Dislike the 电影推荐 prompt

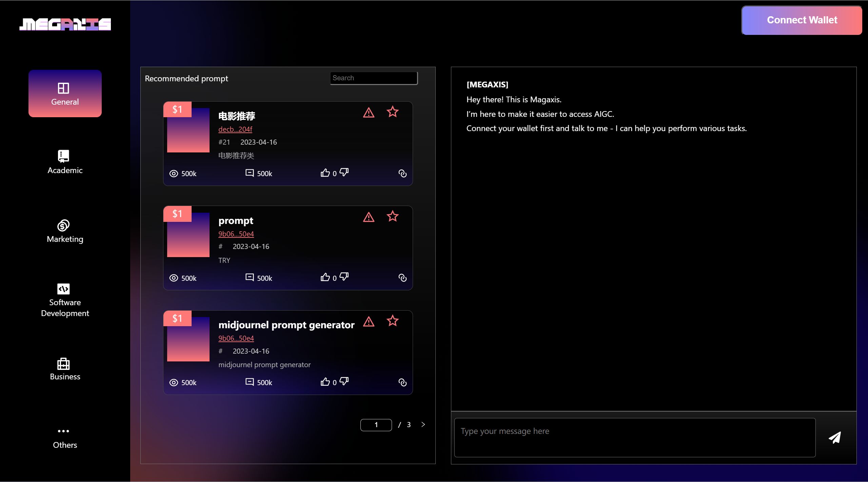(x=344, y=172)
